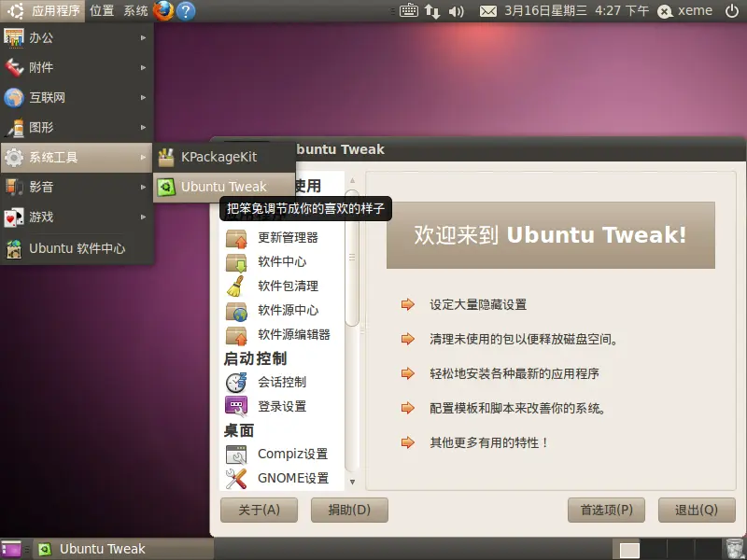Expand the 影音 submenu arrow
Screen dimensions: 747x560
(144, 188)
